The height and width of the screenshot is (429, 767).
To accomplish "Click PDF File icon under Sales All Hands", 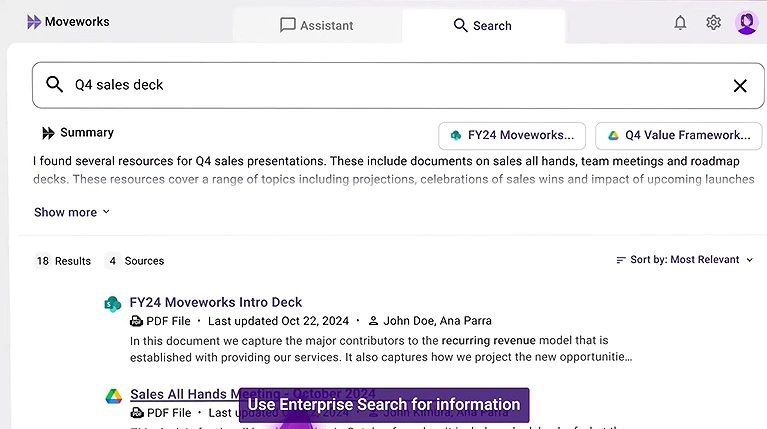I will coord(136,413).
